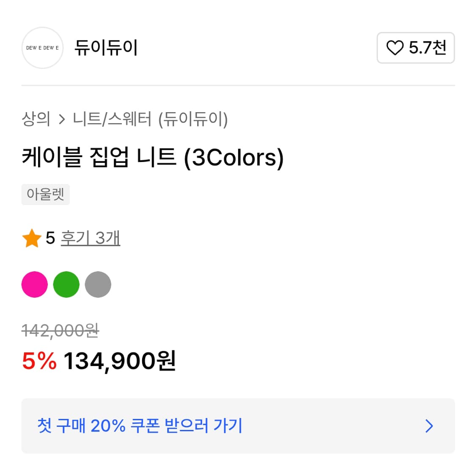Toggle the store favorite heart button
This screenshot has height=476, width=476.
415,48
